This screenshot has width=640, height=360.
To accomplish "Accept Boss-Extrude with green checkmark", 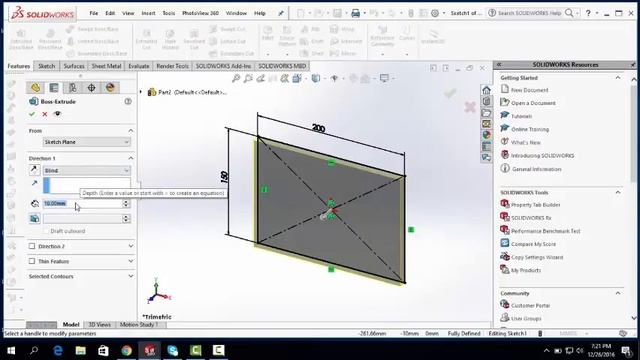I will [32, 114].
